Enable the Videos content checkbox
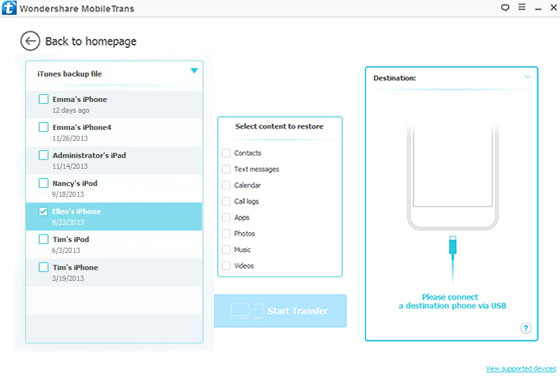 226,265
